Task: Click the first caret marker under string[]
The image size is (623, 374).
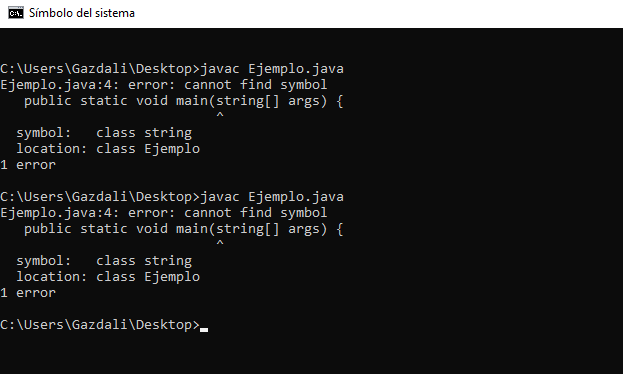Action: click(x=220, y=115)
